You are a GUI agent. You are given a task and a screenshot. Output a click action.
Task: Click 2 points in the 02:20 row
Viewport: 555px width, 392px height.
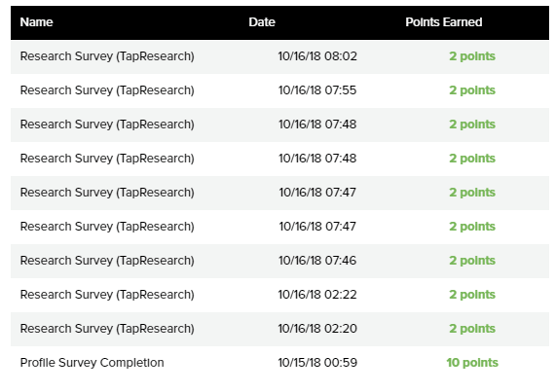tap(472, 329)
